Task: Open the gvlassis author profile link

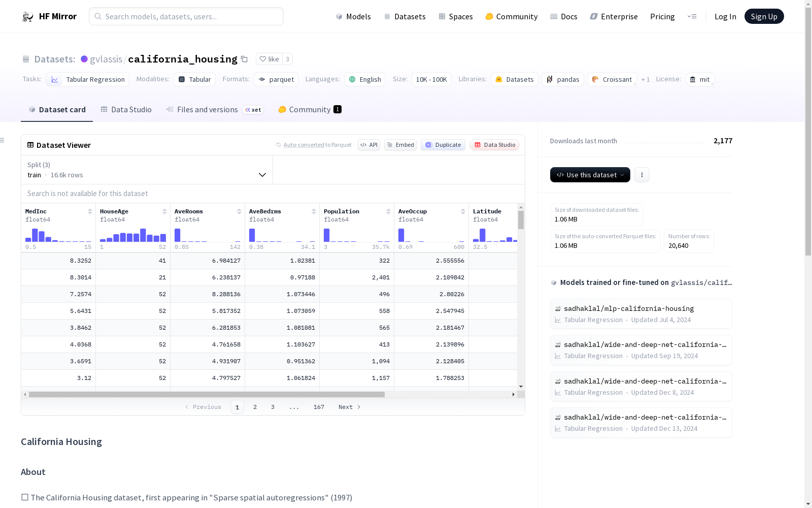Action: (x=106, y=59)
